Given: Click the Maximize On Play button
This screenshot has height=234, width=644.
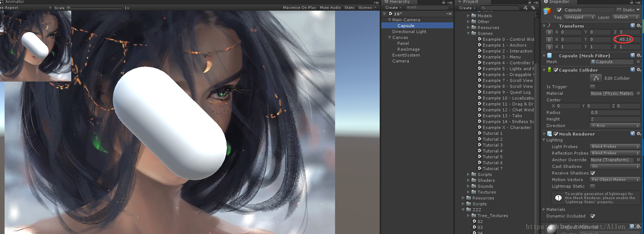Looking at the screenshot, I should [299, 7].
